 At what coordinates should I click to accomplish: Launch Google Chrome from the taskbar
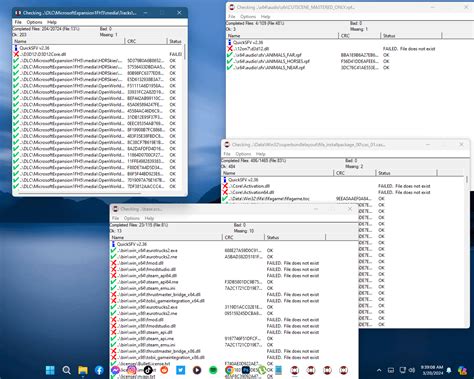(x=229, y=370)
